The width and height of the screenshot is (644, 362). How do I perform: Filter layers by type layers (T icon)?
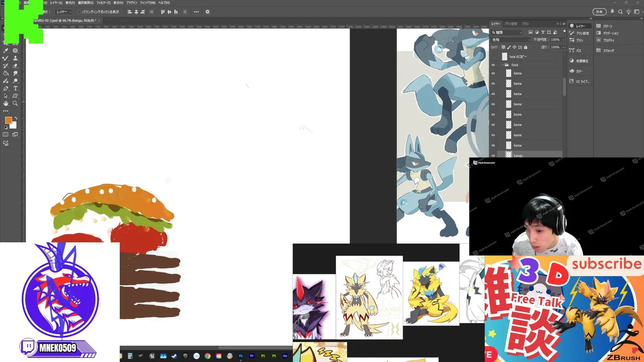pos(543,32)
